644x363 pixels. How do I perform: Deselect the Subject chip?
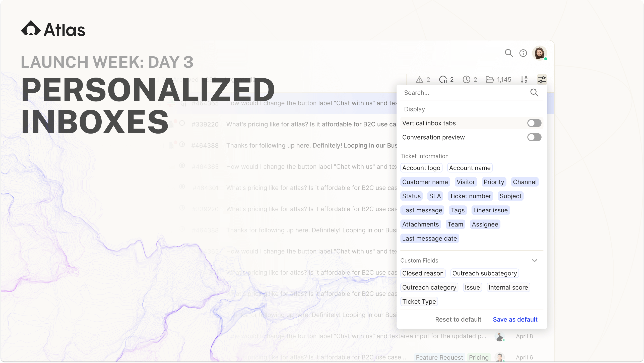coord(510,196)
